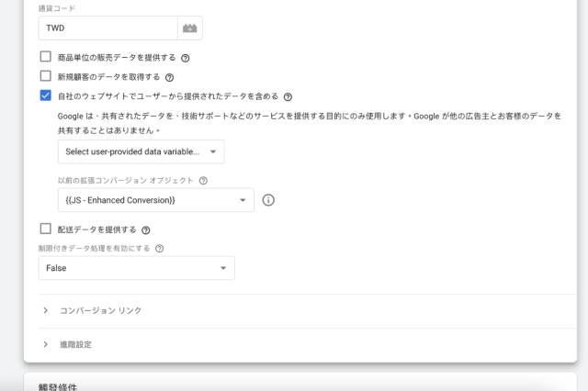588x391 pixels.
Task: Open the False restricted data processing dropdown
Action: [137, 268]
